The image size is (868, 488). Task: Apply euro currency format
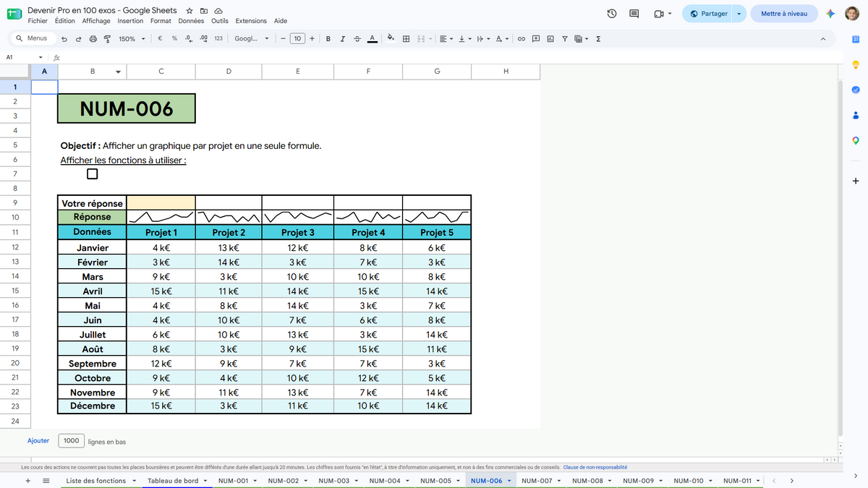click(159, 39)
